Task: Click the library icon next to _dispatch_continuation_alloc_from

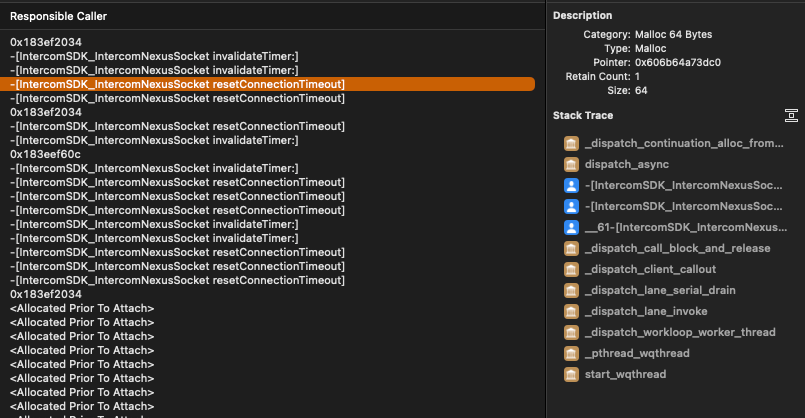Action: pyautogui.click(x=571, y=143)
